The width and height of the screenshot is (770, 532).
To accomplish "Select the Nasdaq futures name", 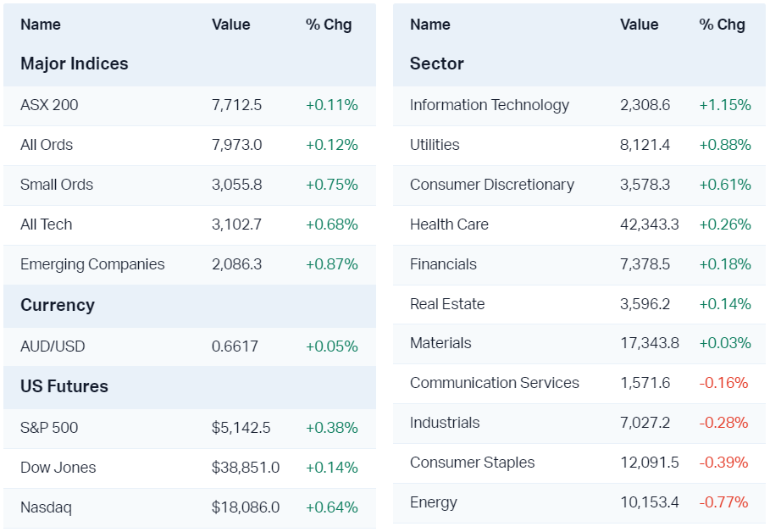I will [46, 507].
